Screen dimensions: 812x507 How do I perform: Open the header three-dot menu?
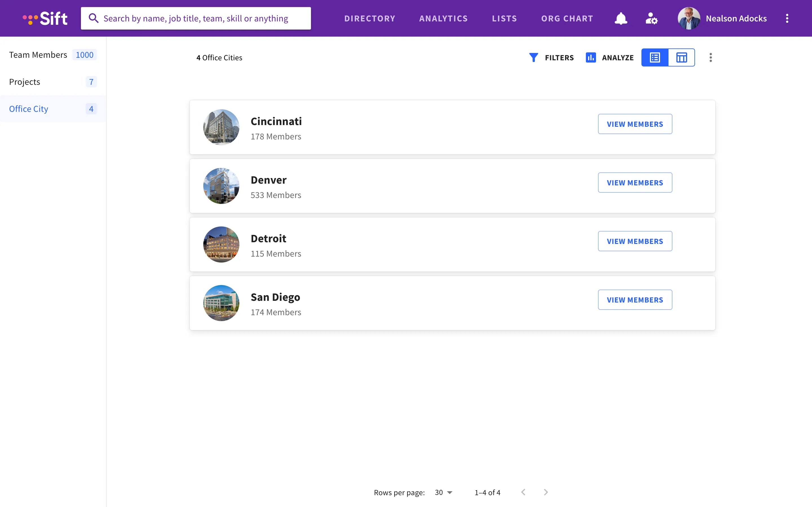click(787, 18)
